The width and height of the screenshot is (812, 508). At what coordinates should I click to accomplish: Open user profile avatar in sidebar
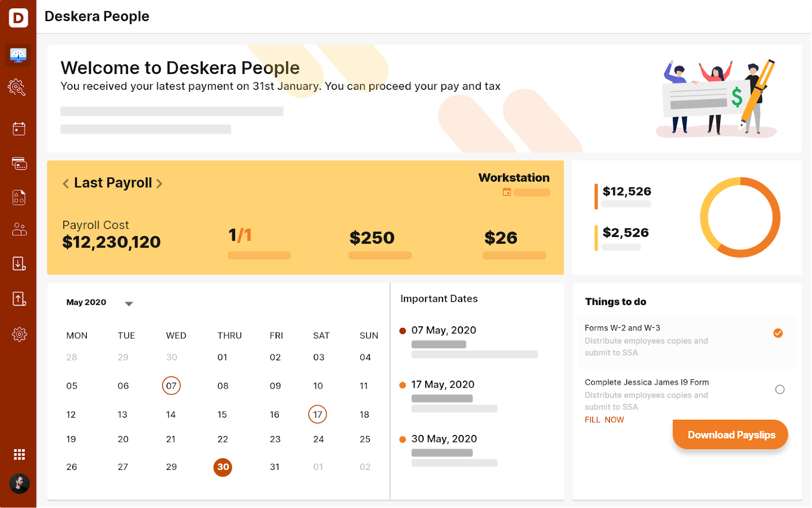coord(19,484)
